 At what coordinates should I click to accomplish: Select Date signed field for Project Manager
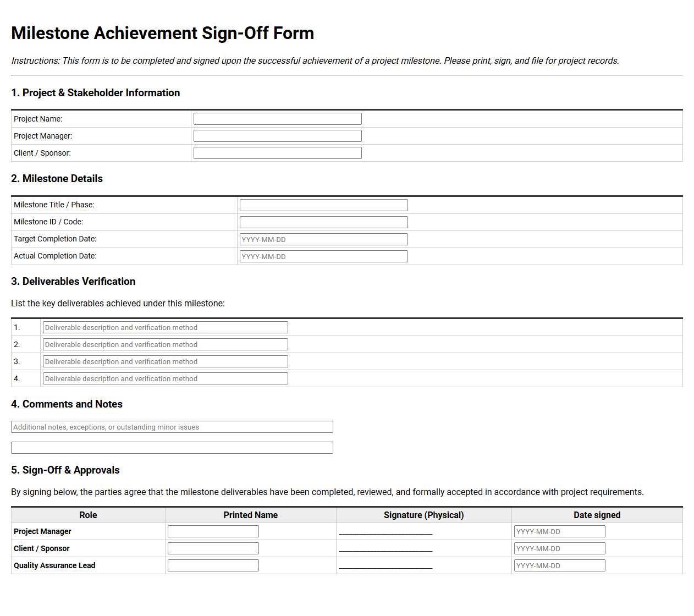pyautogui.click(x=560, y=531)
